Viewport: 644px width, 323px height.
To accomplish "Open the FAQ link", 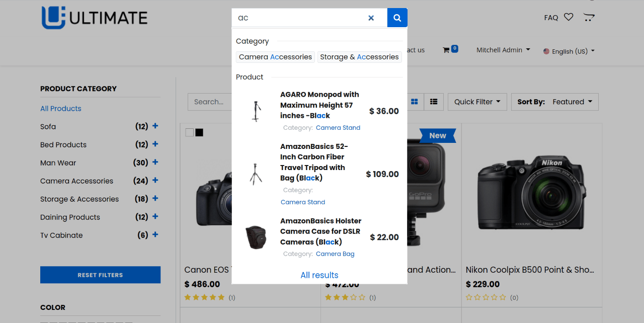I will 551,18.
